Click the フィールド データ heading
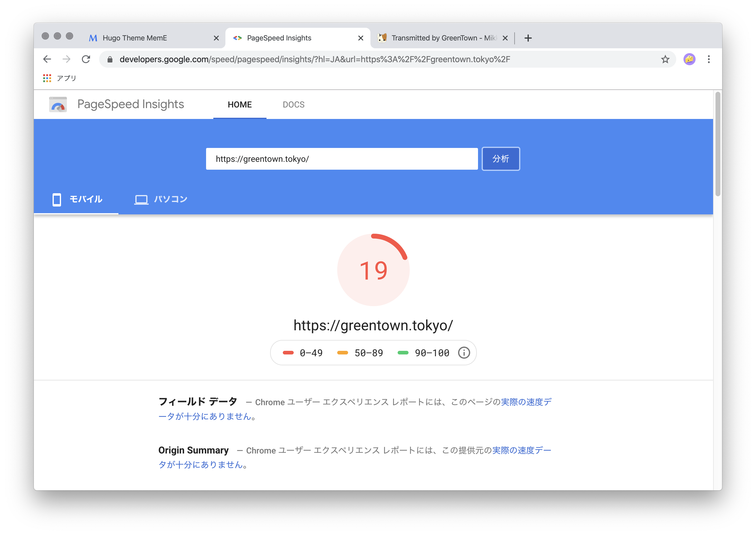This screenshot has width=756, height=535. [x=198, y=402]
